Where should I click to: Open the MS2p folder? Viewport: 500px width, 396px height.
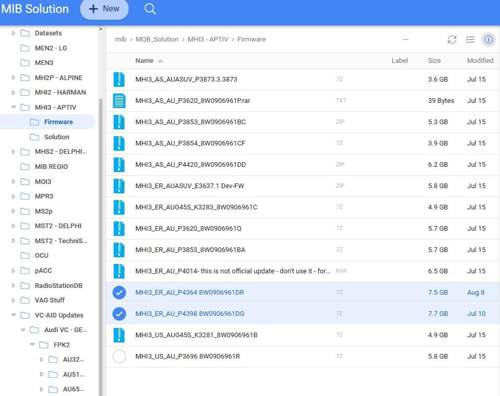pos(44,211)
